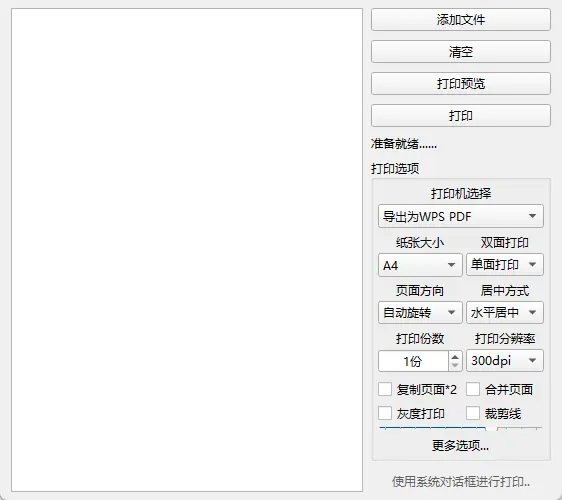The image size is (562, 500).
Task: Open 使用系统对话框进行打印 link
Action: coord(461,482)
